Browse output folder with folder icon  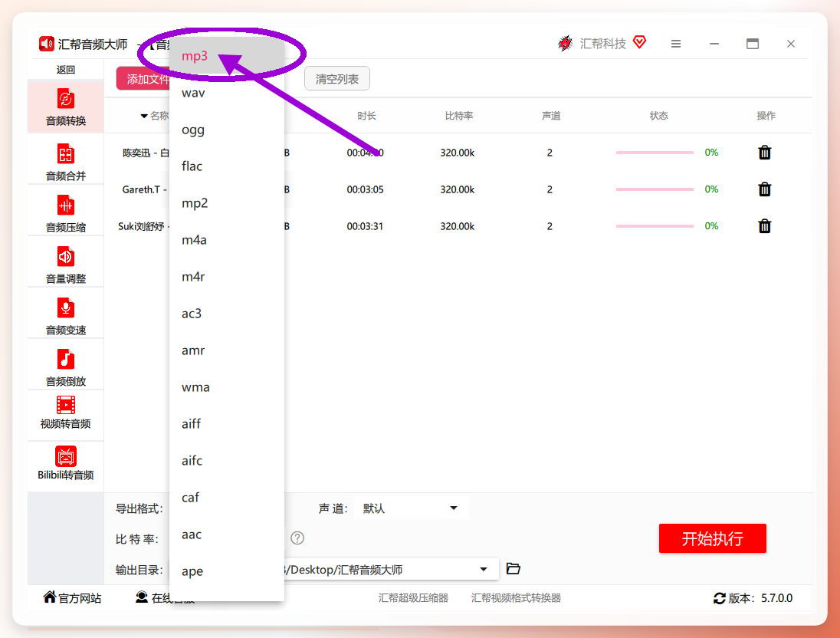(x=514, y=569)
